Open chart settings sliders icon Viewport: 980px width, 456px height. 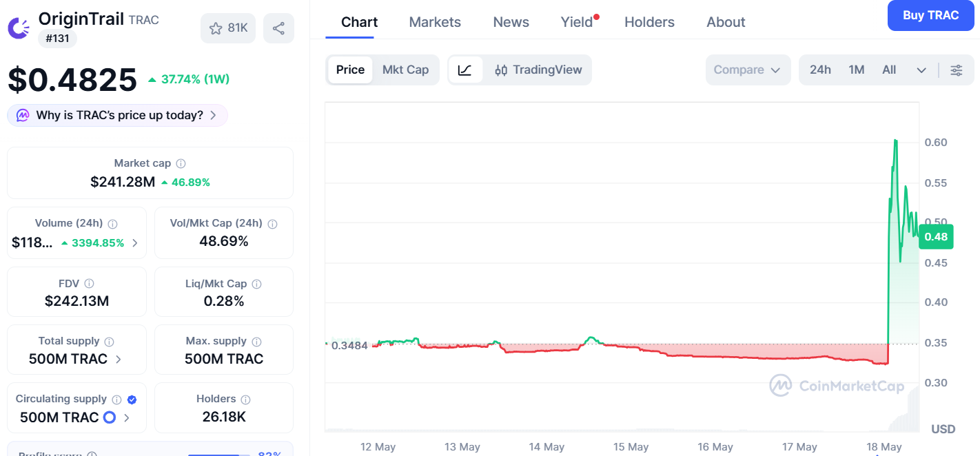[x=957, y=70]
